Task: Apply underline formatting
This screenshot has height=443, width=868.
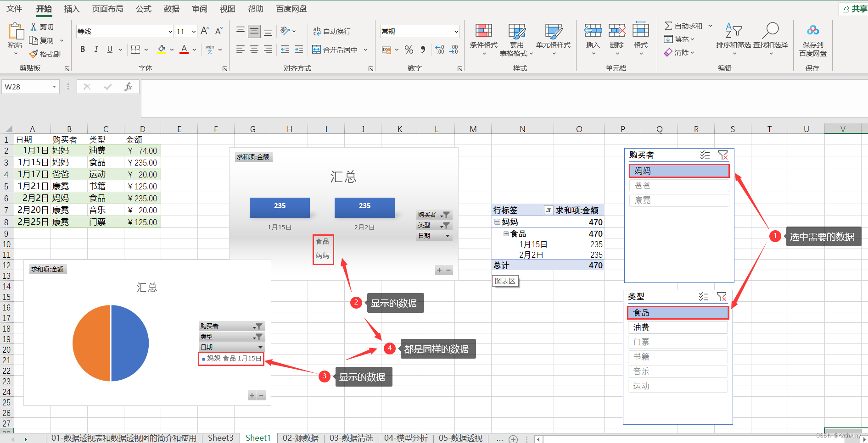Action: [110, 49]
